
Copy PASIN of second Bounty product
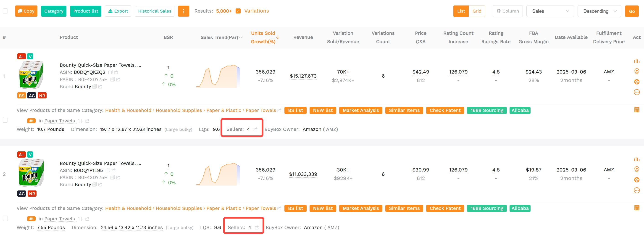coord(113,177)
